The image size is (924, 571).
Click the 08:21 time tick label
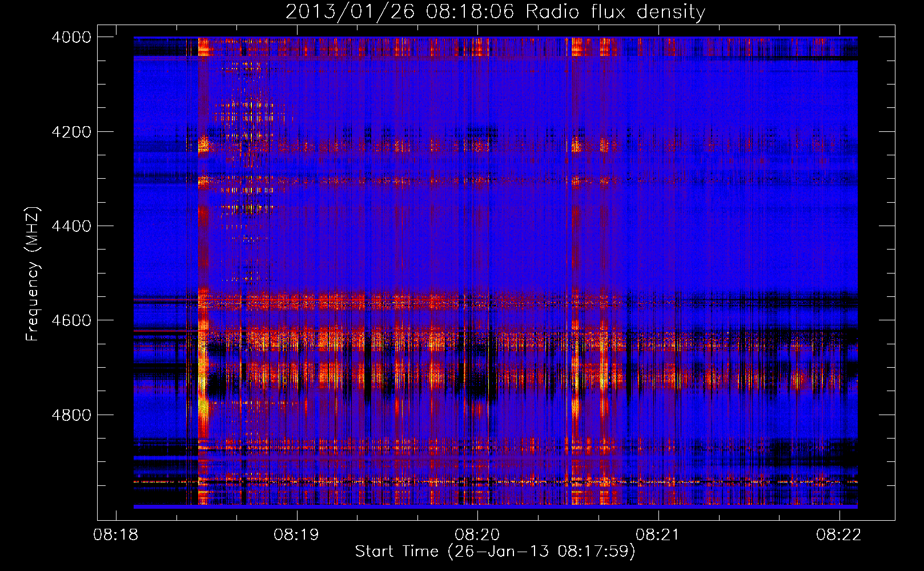point(658,535)
